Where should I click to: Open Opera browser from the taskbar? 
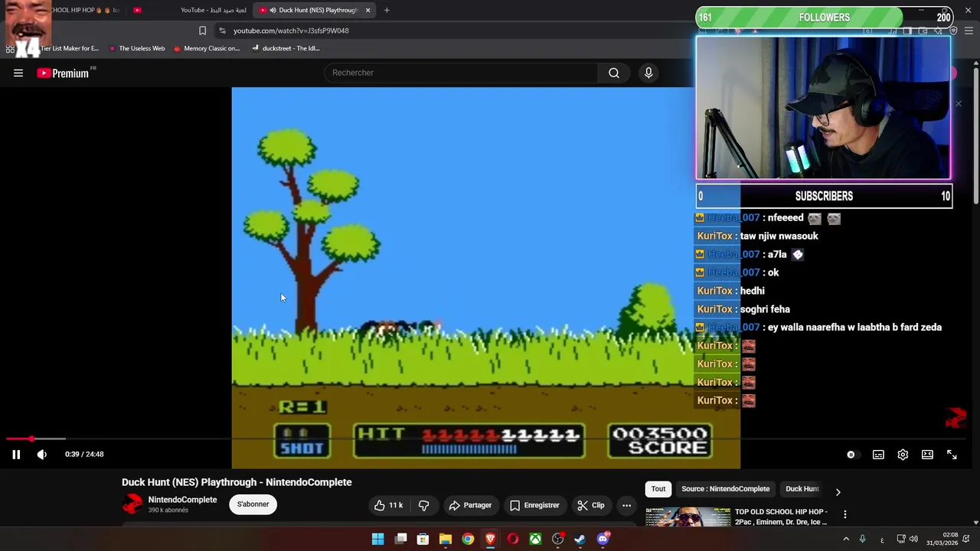pyautogui.click(x=513, y=540)
